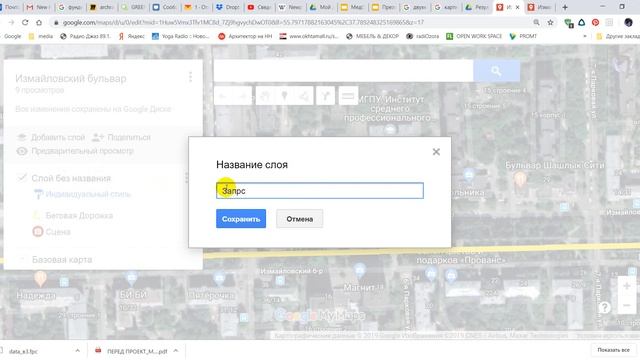Viewport: 640px width, 360px height.
Task: Cancel dialog with Отмена
Action: click(x=300, y=219)
